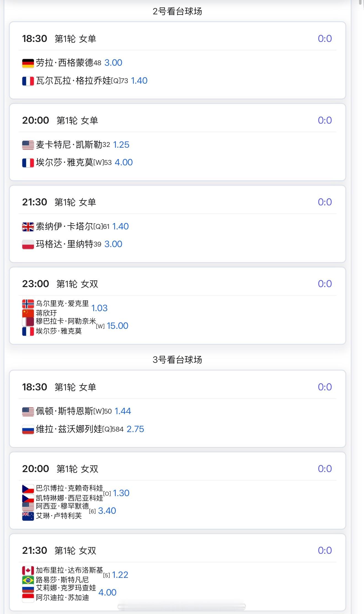This screenshot has height=614, width=364.
Task: Click the 0:0 score of 索纳伊·卡塔尔's match
Action: [325, 202]
